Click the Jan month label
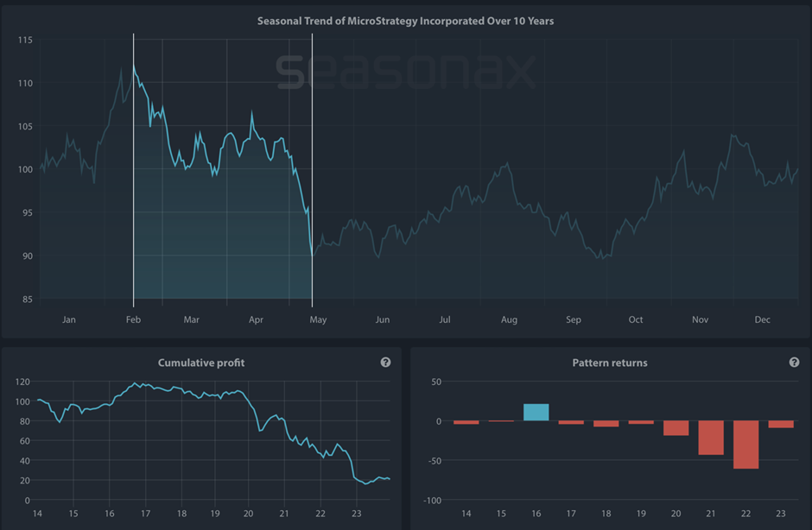The height and width of the screenshot is (530, 812). pyautogui.click(x=69, y=320)
